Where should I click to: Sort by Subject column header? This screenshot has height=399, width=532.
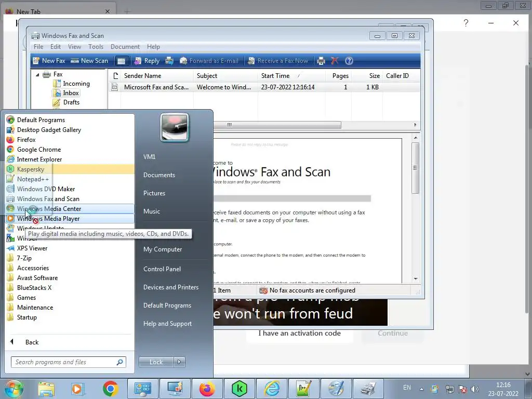[x=225, y=76]
